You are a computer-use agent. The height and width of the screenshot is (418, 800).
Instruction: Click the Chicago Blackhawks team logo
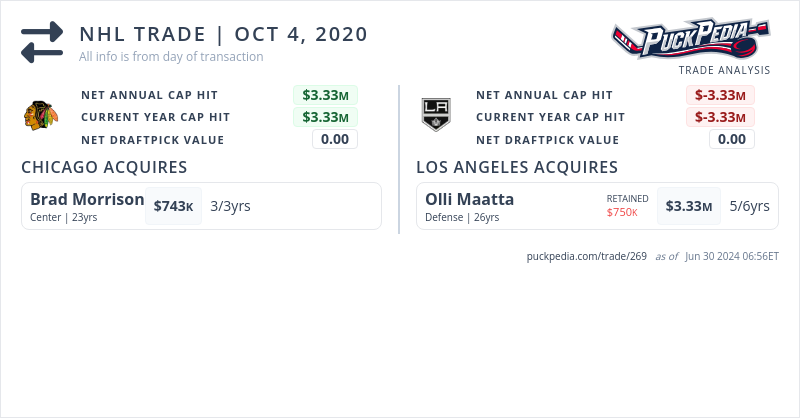[x=41, y=116]
